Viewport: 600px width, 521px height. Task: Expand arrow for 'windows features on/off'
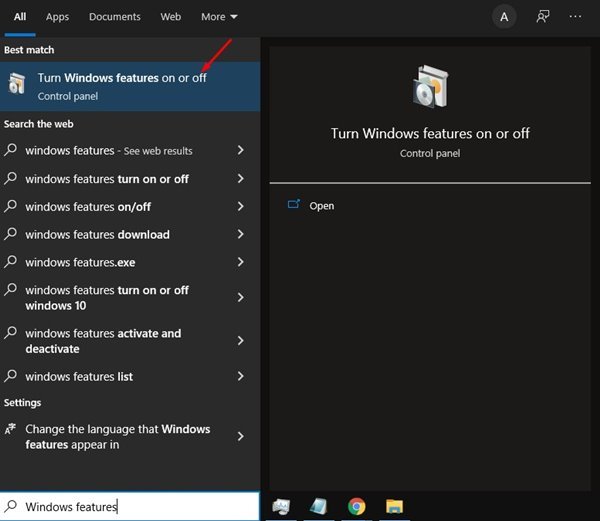pos(240,206)
